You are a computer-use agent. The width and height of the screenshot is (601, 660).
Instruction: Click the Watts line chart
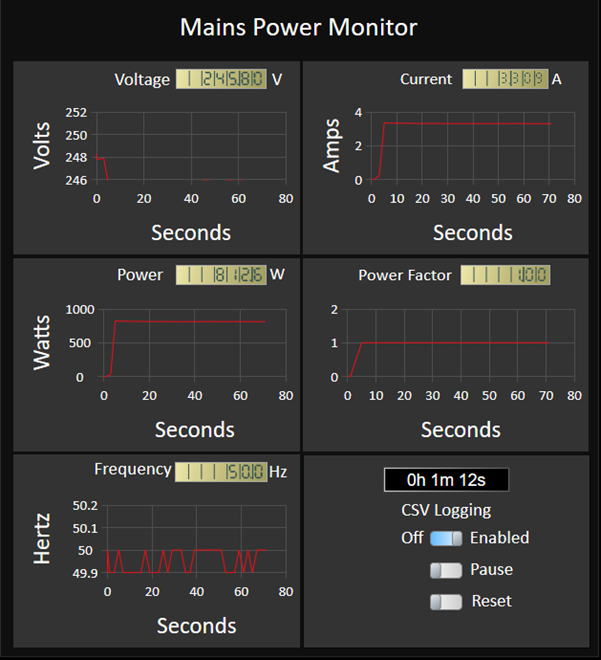[x=195, y=343]
